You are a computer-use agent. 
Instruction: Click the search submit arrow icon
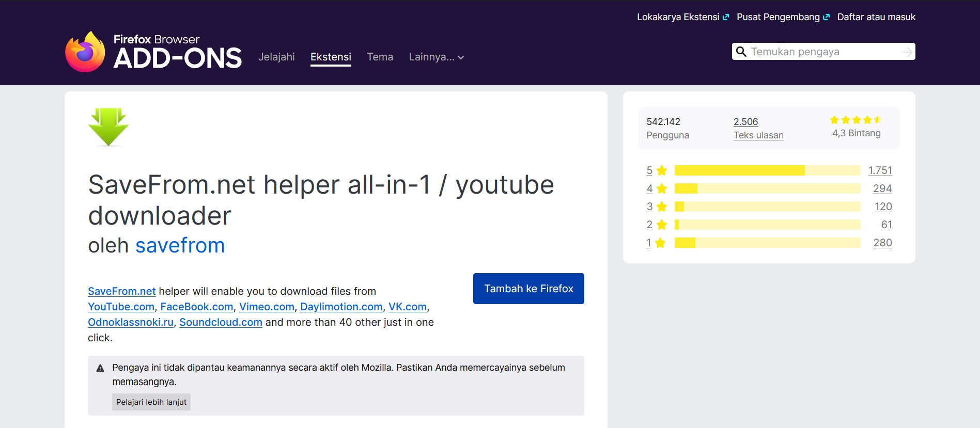pos(907,52)
